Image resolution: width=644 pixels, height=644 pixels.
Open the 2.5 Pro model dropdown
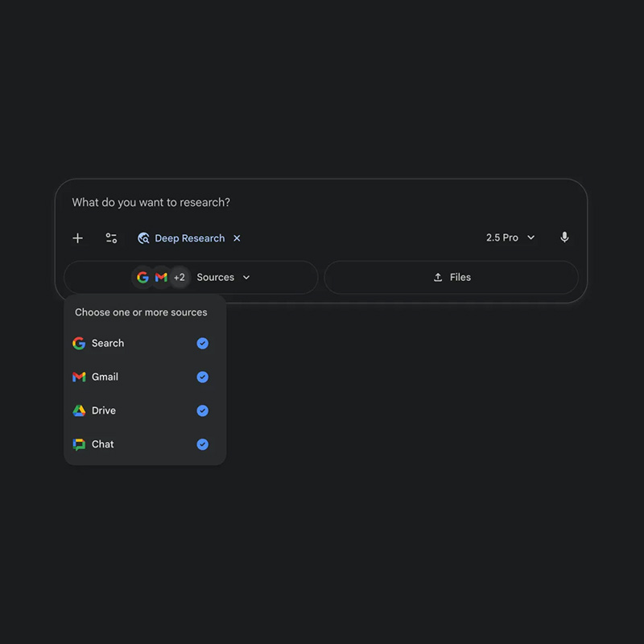(x=510, y=237)
